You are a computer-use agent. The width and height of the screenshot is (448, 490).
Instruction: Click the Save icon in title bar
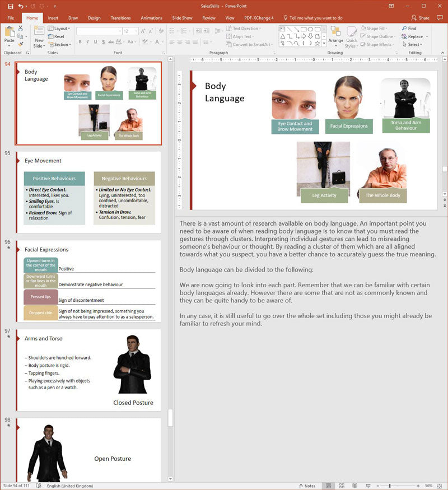pyautogui.click(x=11, y=6)
